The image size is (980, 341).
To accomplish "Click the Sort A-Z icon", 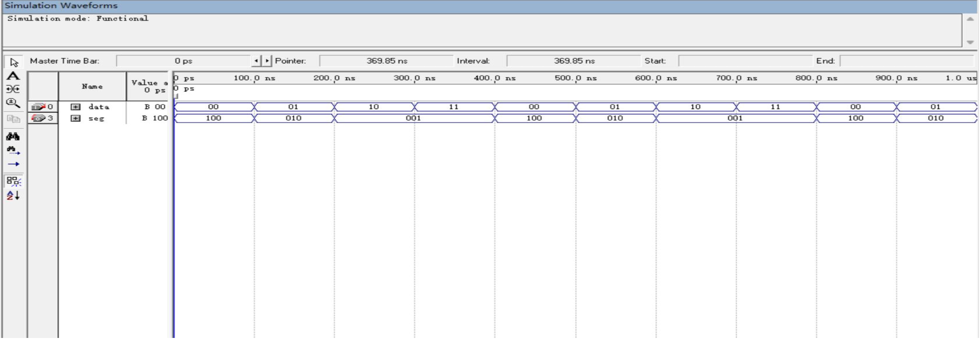I will coord(13,195).
